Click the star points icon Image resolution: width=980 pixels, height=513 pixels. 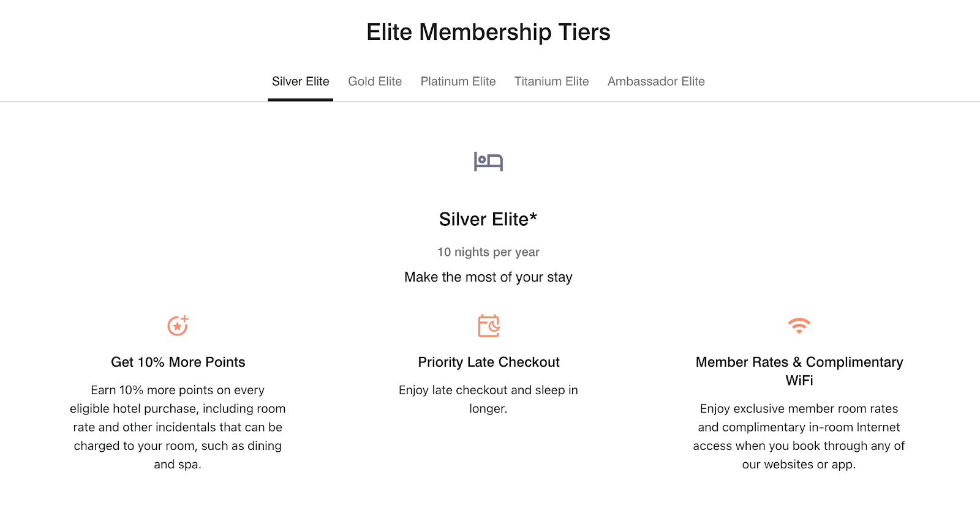point(178,326)
